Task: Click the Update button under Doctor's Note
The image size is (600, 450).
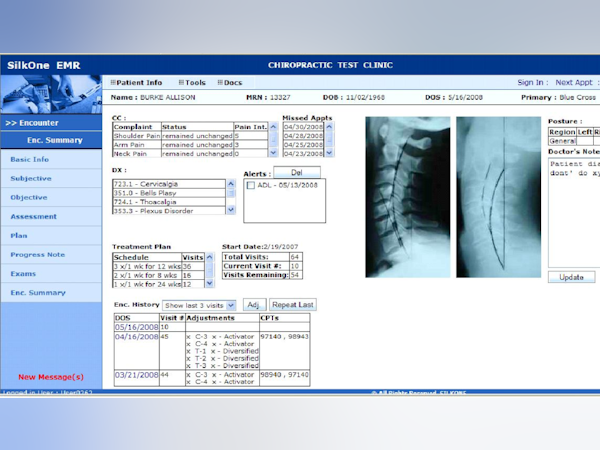Action: coord(571,277)
